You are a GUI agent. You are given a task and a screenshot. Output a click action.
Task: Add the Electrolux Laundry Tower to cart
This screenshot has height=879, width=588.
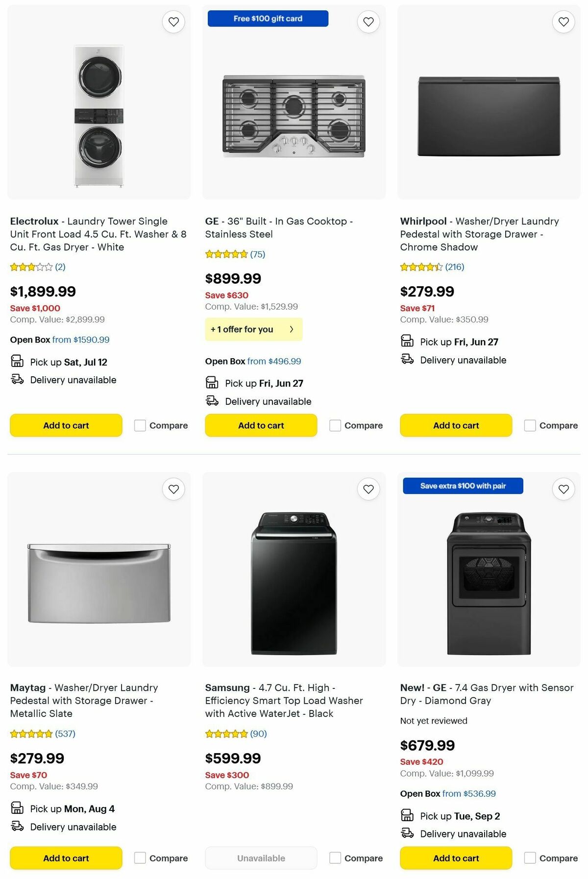point(65,425)
